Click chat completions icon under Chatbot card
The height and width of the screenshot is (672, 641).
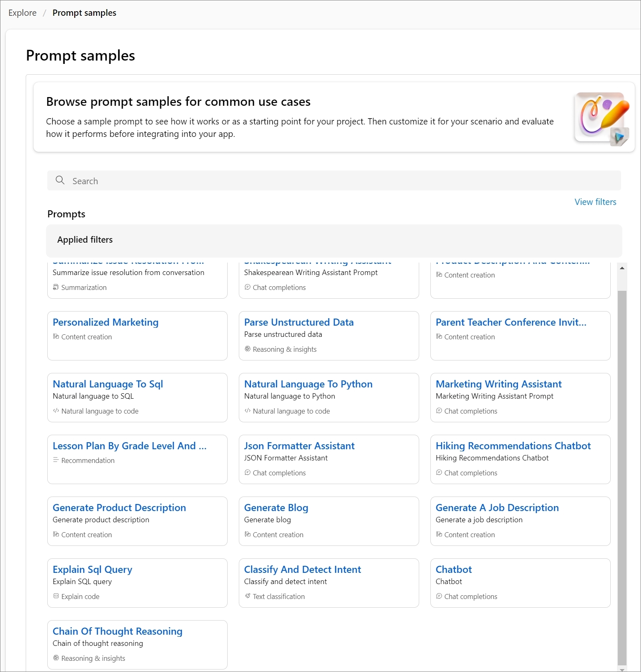pyautogui.click(x=439, y=596)
